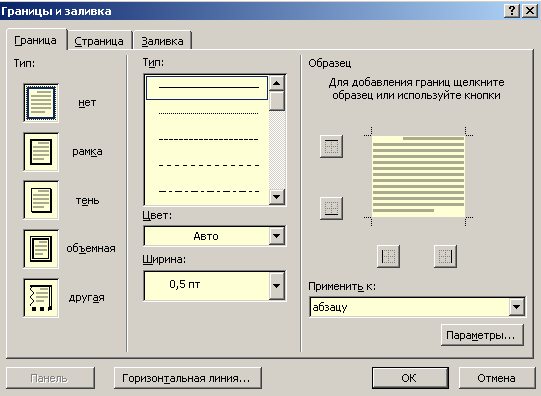Click the line style list up arrow
541x396 pixels.
tap(277, 83)
